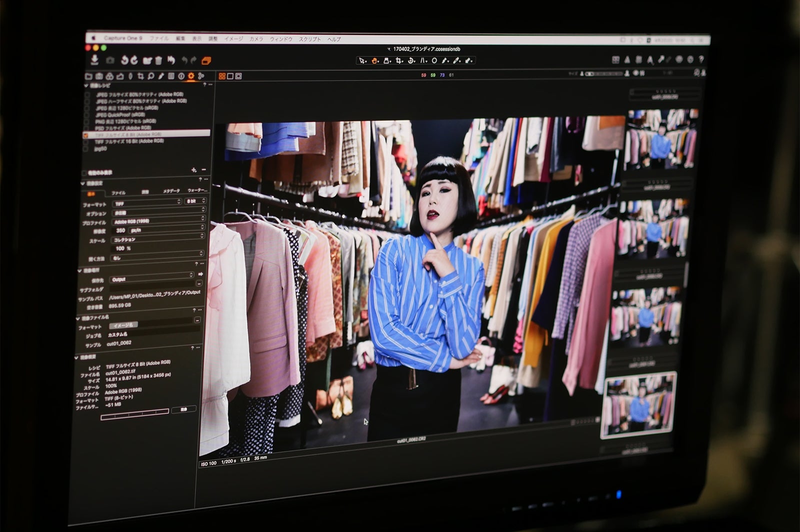Click the process button beside progress bar

point(183,410)
